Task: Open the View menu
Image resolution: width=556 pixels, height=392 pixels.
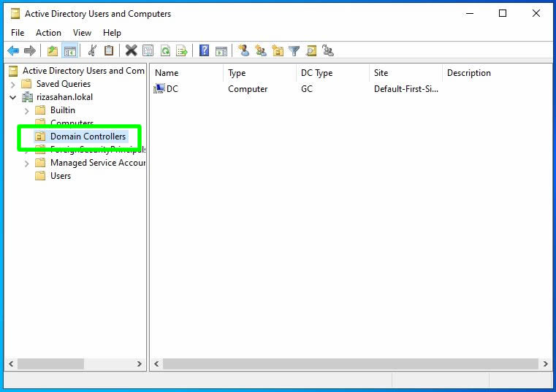Action: [82, 33]
